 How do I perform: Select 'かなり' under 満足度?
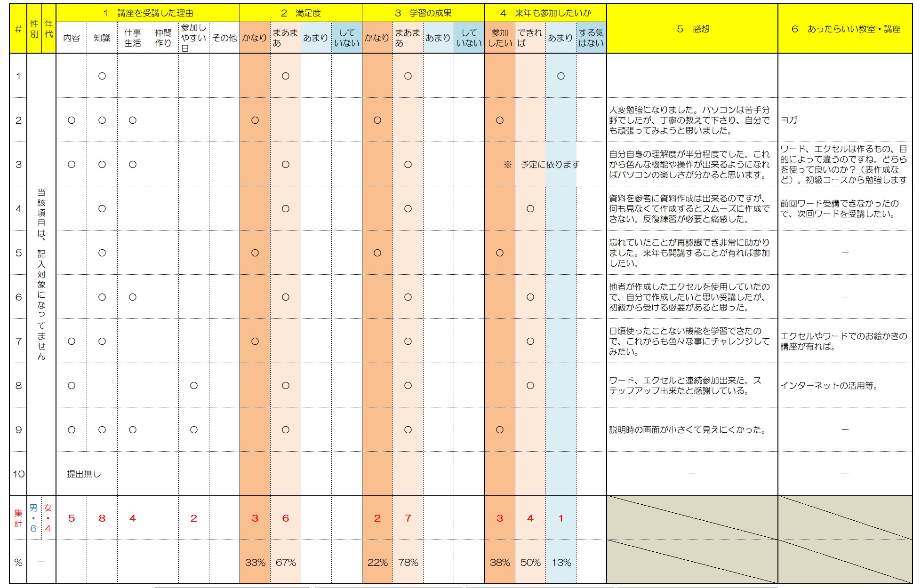[255, 38]
